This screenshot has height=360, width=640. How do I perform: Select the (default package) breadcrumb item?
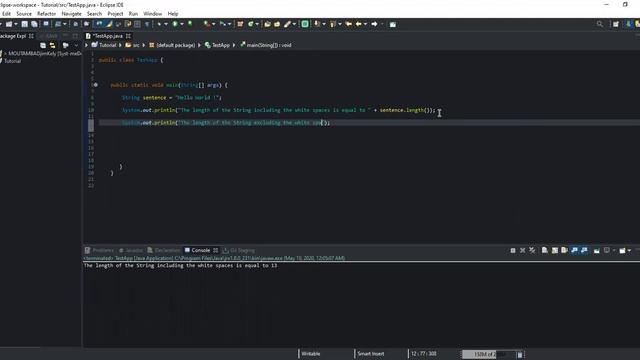[172, 45]
